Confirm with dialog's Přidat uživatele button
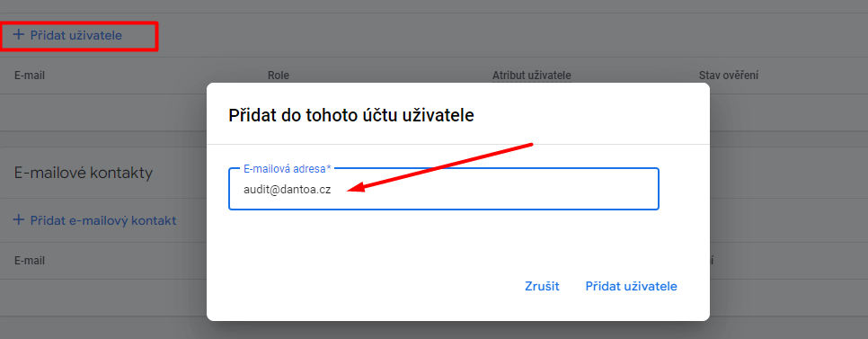868x339 pixels. click(631, 286)
